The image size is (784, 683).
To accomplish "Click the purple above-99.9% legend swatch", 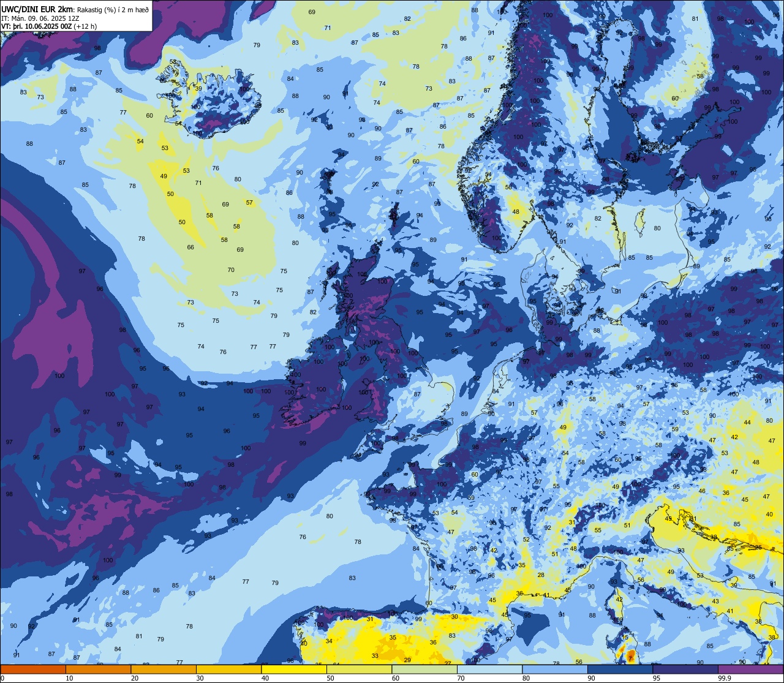I will point(750,669).
